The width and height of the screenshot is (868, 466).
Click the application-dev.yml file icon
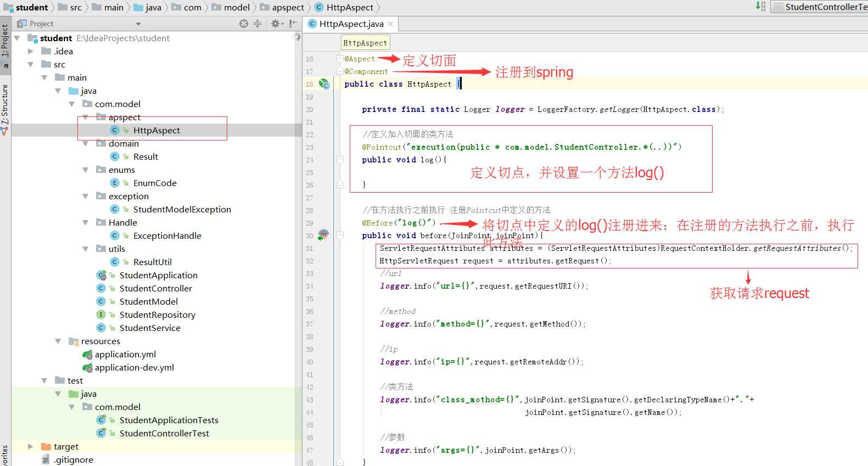(87, 368)
